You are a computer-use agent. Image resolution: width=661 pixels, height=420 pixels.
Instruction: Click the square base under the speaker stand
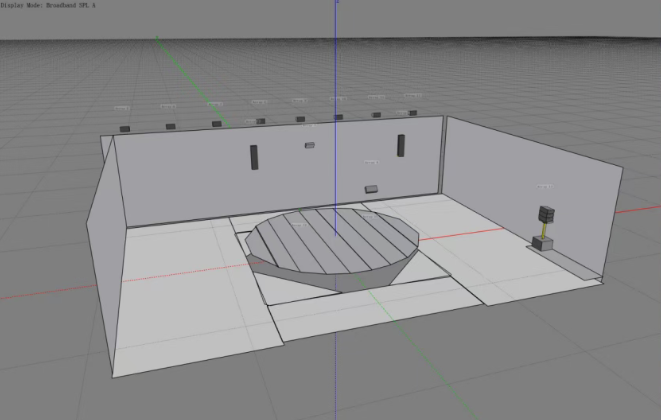tap(544, 245)
